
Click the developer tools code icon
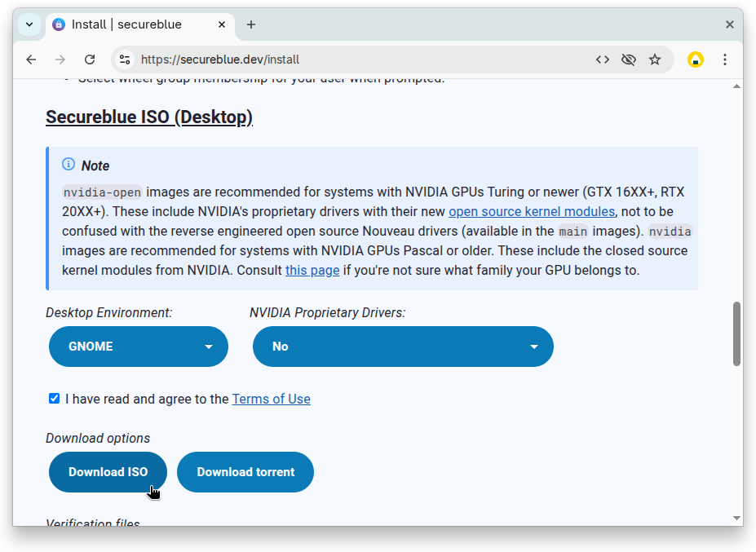(603, 60)
